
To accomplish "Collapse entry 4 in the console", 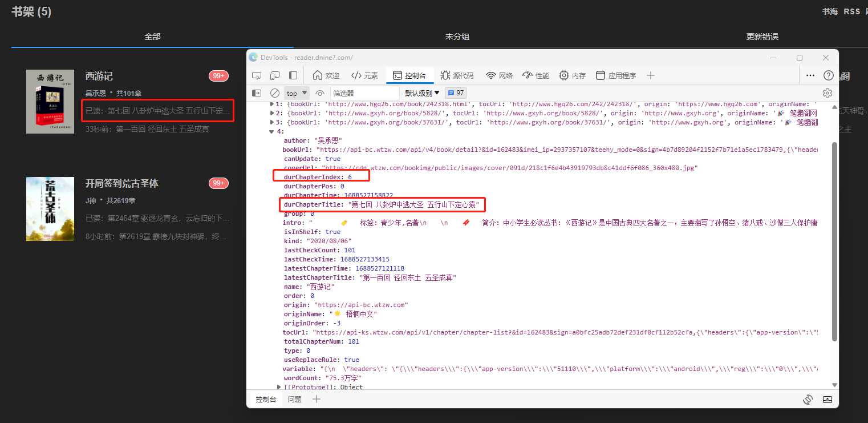I will [272, 130].
